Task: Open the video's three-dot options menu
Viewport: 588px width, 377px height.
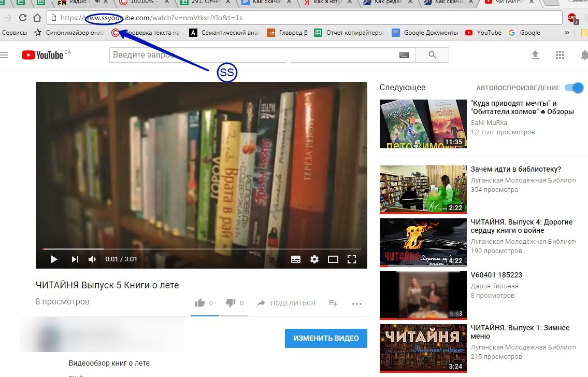Action: (x=356, y=303)
